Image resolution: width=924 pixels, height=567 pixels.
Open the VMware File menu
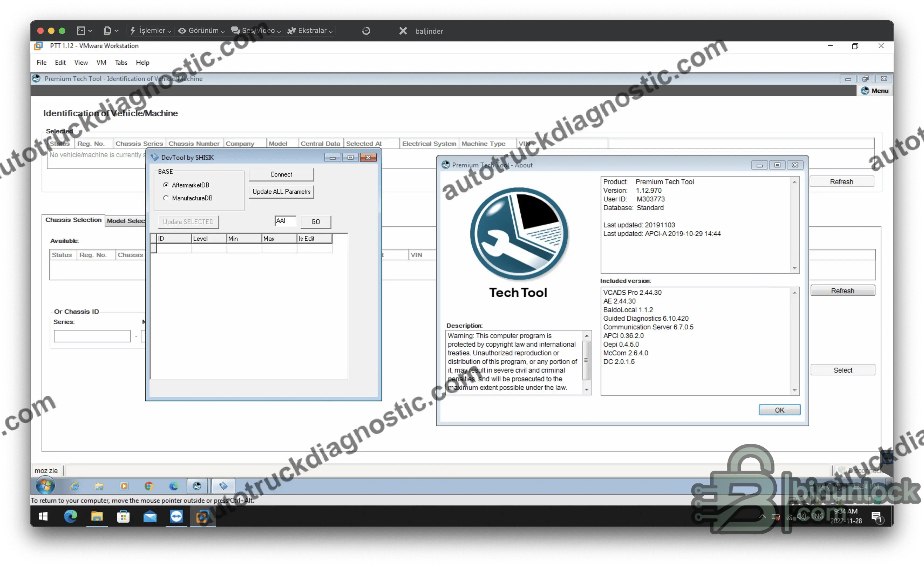click(x=42, y=62)
